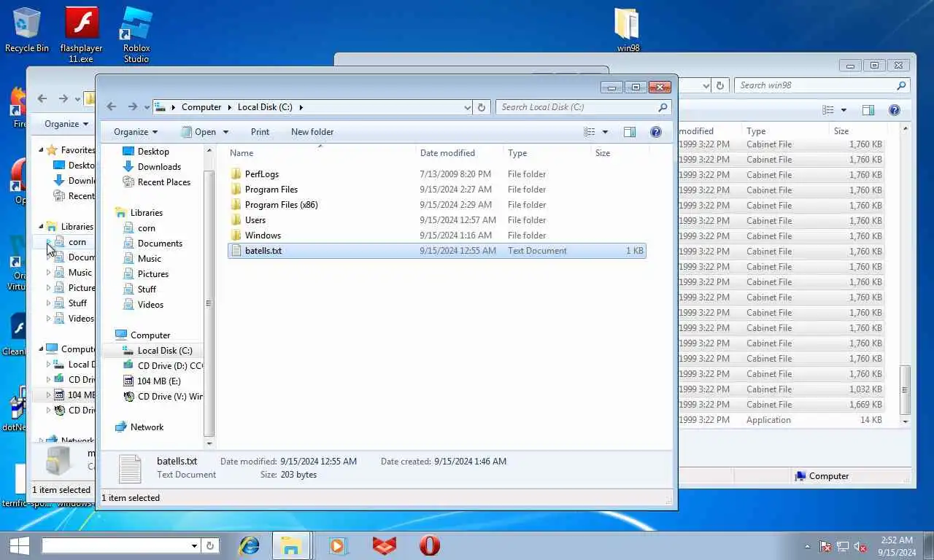Launch Opera browser from the taskbar
The height and width of the screenshot is (560, 934).
tap(430, 545)
